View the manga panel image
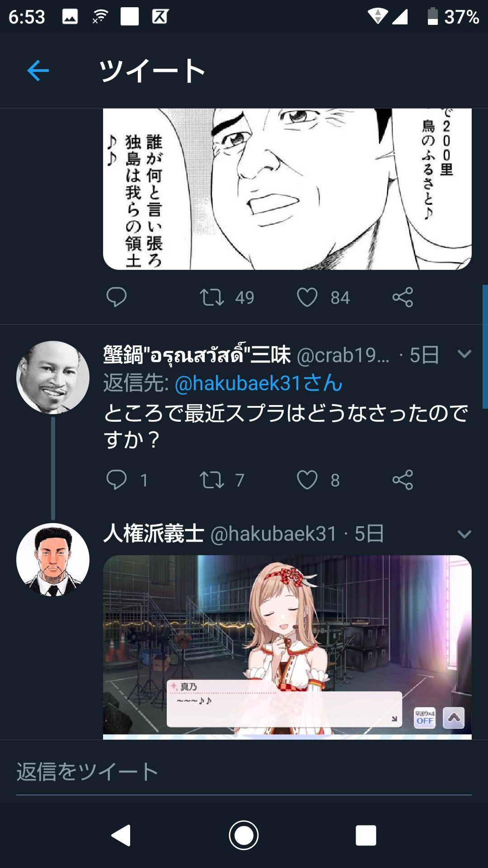The image size is (488, 868). tap(287, 189)
